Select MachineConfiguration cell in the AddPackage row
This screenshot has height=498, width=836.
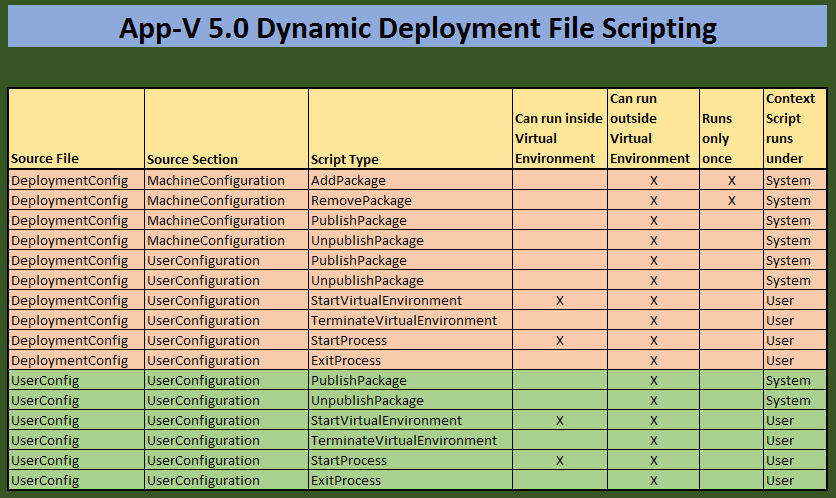(x=216, y=181)
